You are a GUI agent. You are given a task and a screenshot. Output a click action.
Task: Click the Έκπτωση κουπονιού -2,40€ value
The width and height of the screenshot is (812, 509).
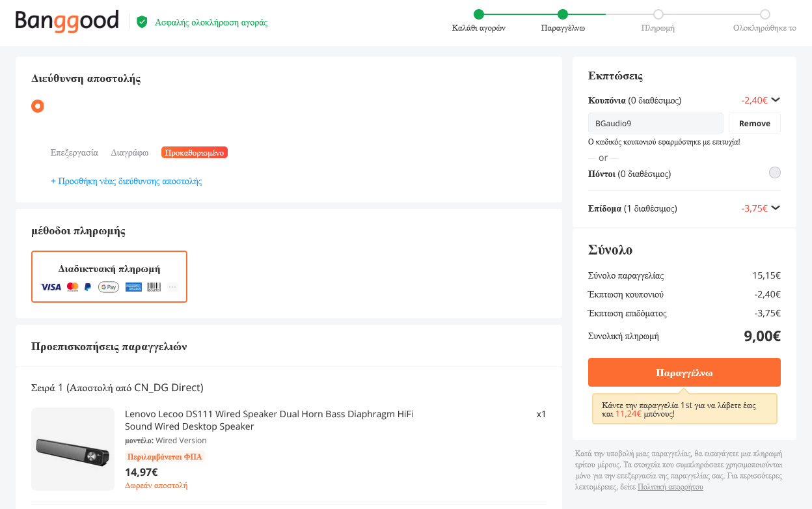(768, 294)
